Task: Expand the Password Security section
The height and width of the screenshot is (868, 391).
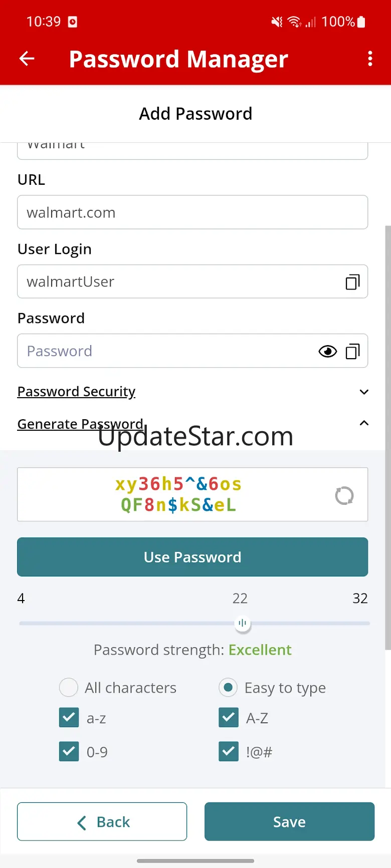Action: pyautogui.click(x=364, y=392)
